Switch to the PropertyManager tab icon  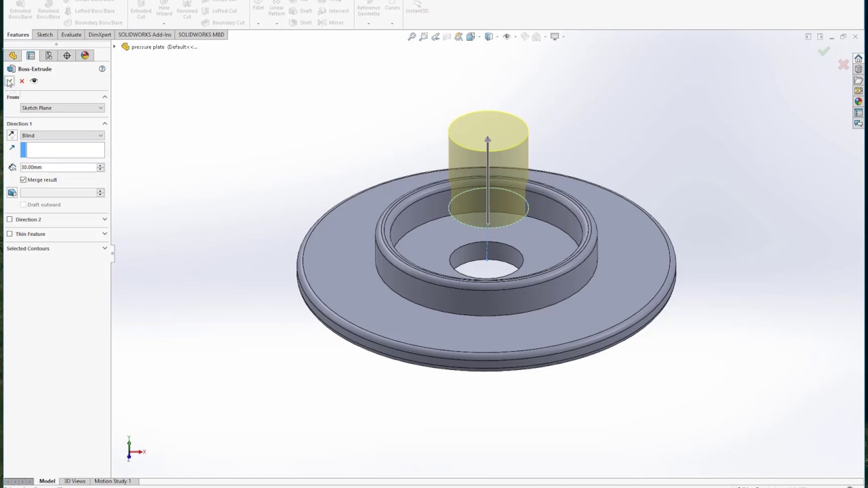(31, 56)
